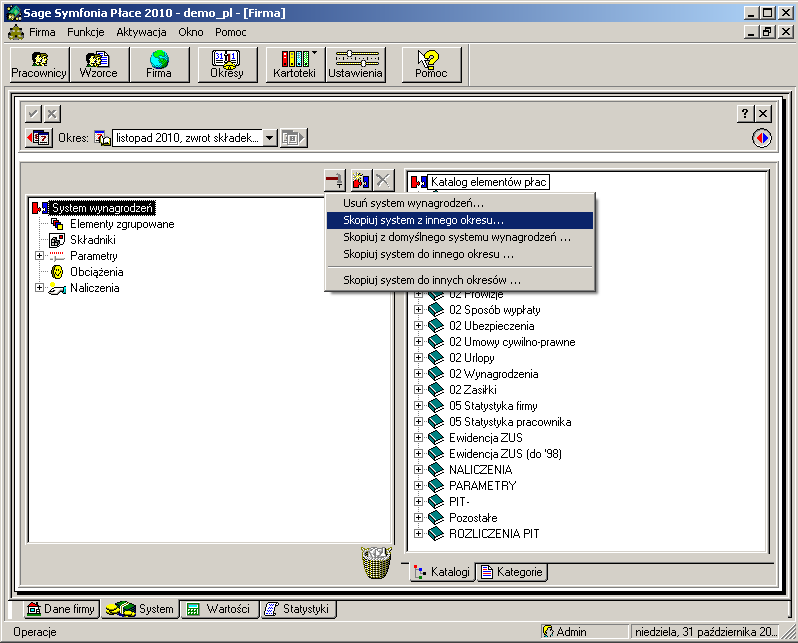Image resolution: width=798 pixels, height=643 pixels.
Task: Select 02 Umowy cywilno-prawne catalog item
Action: click(512, 342)
